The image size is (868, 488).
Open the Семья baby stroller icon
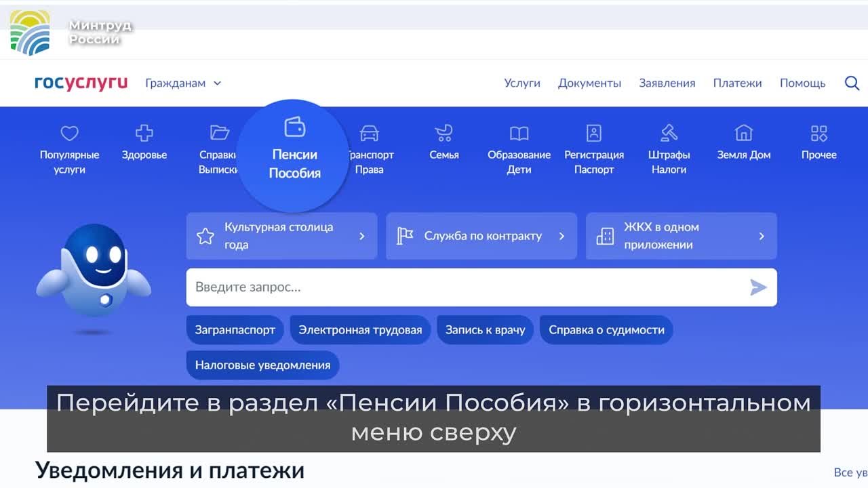pyautogui.click(x=443, y=133)
